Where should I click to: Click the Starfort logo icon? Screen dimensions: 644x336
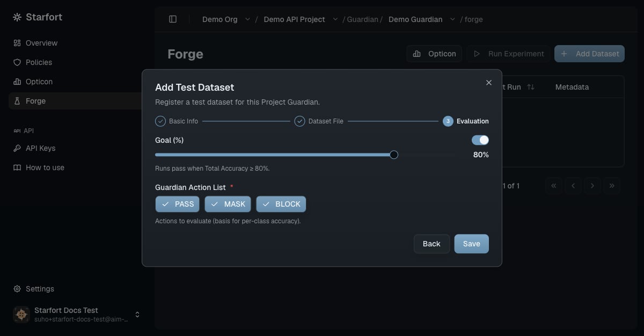[x=17, y=17]
